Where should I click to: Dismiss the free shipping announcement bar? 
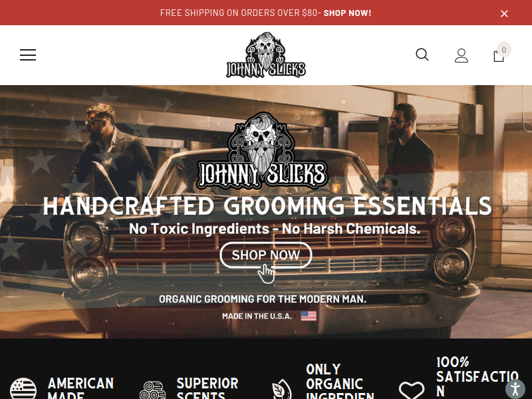[x=504, y=13]
